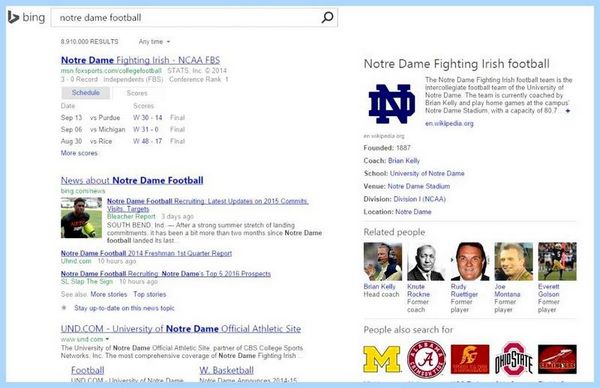Click the msn.foxsports.com/collegefootball URL
Screen dimensions: 600x388
pyautogui.click(x=111, y=71)
